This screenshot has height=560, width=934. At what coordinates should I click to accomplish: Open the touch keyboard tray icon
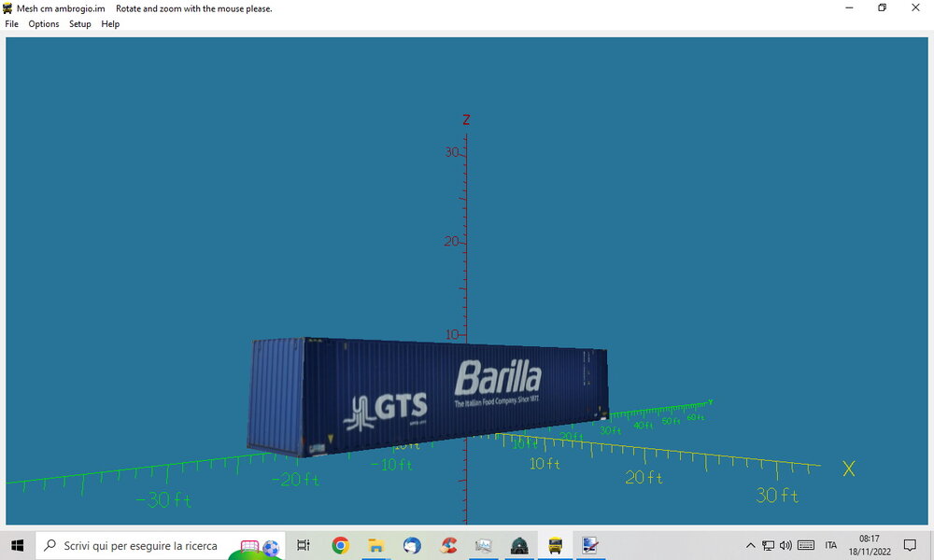(806, 545)
